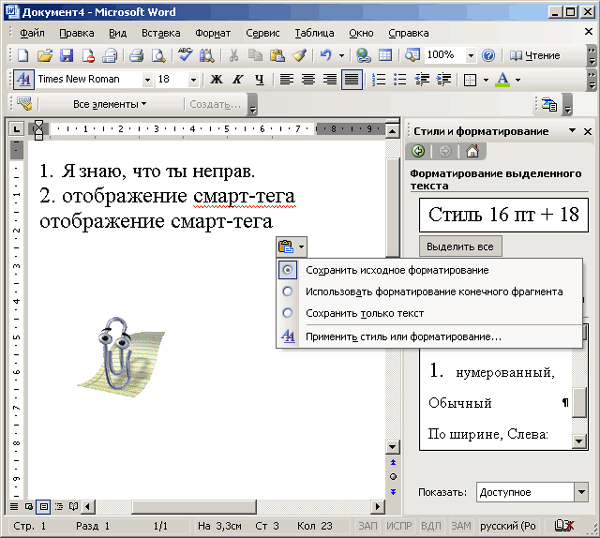This screenshot has width=600, height=538.
Task: Create a new blank document
Action: point(23,56)
